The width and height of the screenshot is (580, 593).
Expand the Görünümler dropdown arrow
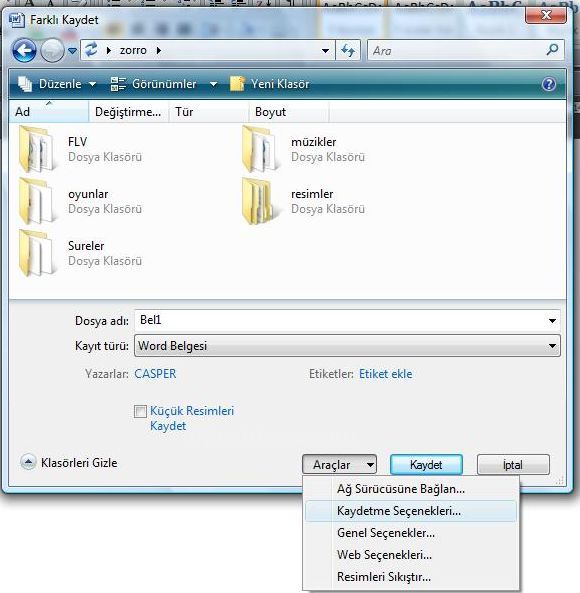(213, 84)
